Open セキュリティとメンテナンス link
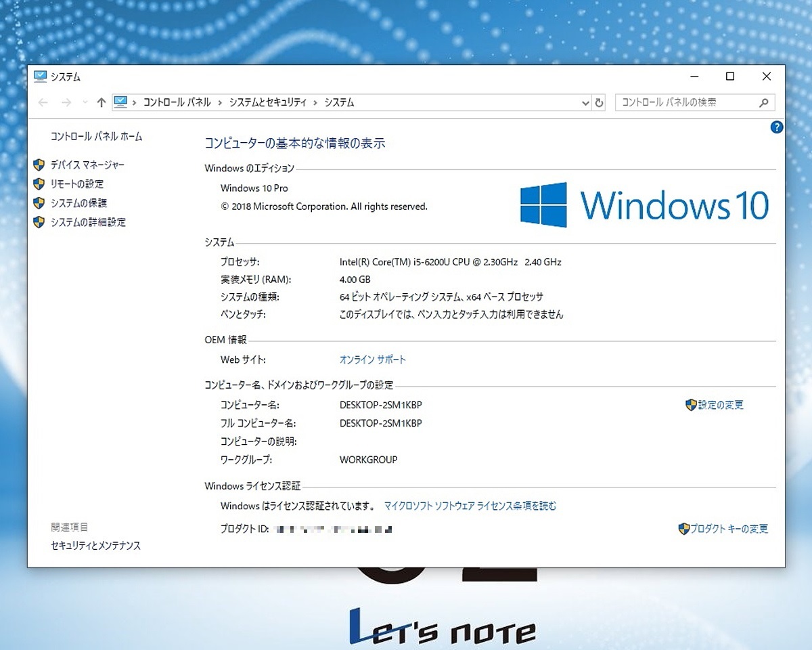The image size is (812, 650). pos(95,545)
